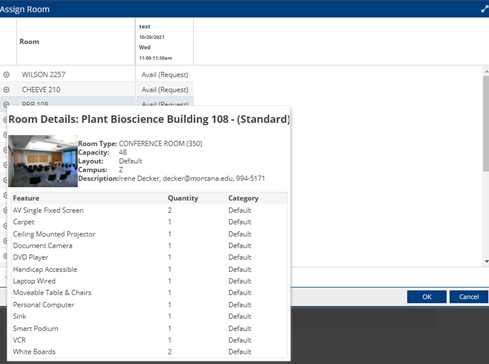Open the Plant Bioscience room photo thumbnail
Viewport: 489px width, 364px height.
pyautogui.click(x=43, y=161)
